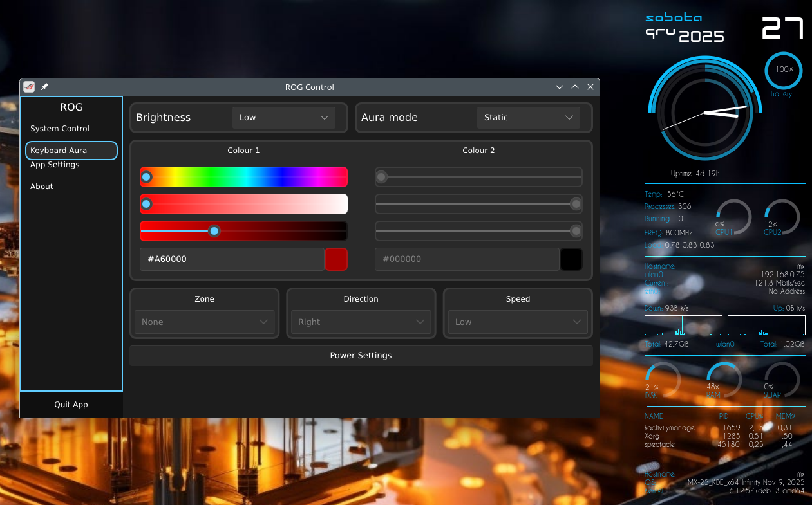Screen dimensions: 812x505
Task: Click the upload network traffic graph
Action: click(766, 326)
